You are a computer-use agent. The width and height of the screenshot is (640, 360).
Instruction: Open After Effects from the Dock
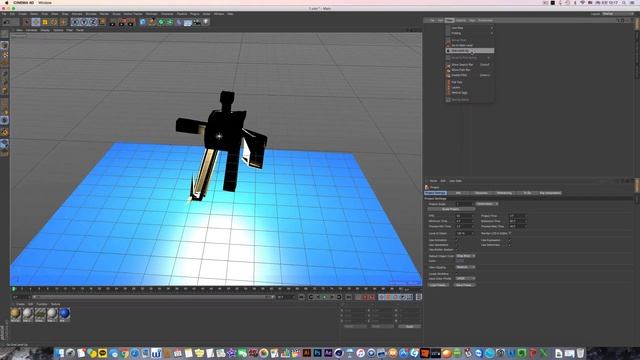tap(328, 353)
